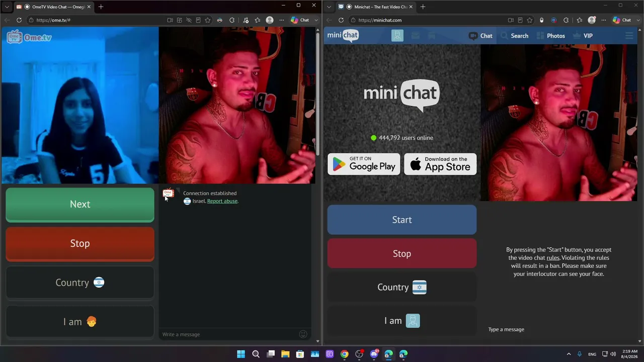Open the 'I am' selector on Minichat
This screenshot has height=362, width=644.
pyautogui.click(x=402, y=321)
